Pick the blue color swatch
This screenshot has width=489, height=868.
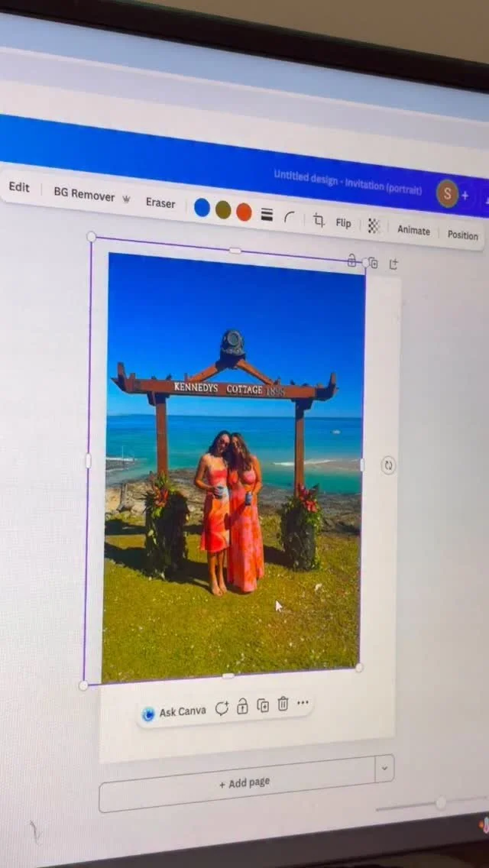pyautogui.click(x=202, y=208)
